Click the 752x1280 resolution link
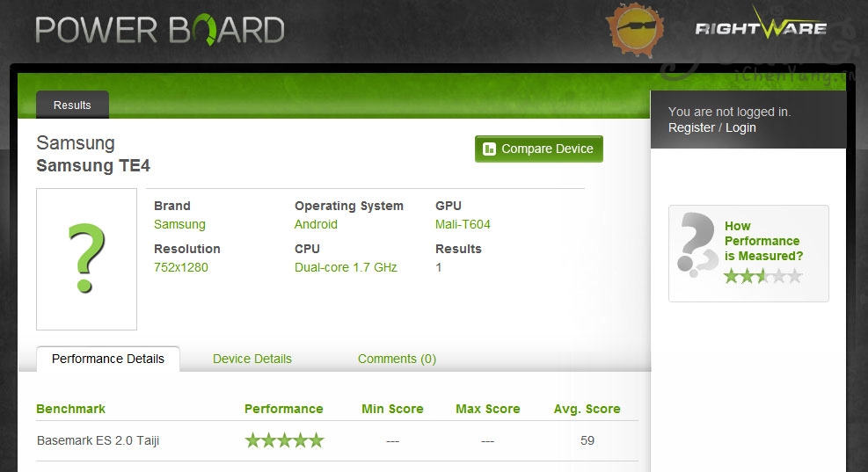This screenshot has height=472, width=868. 181,267
